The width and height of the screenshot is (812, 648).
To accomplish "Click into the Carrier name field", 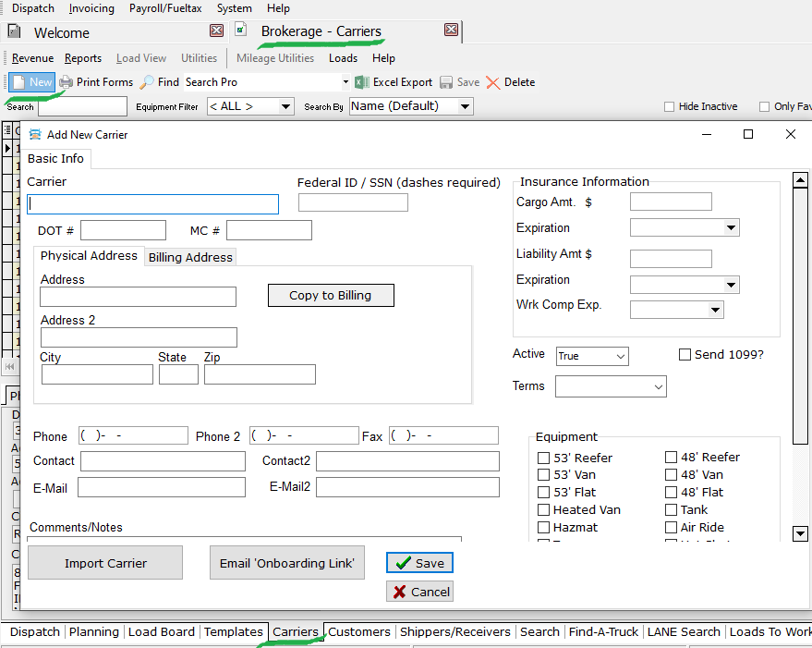I will click(x=152, y=204).
